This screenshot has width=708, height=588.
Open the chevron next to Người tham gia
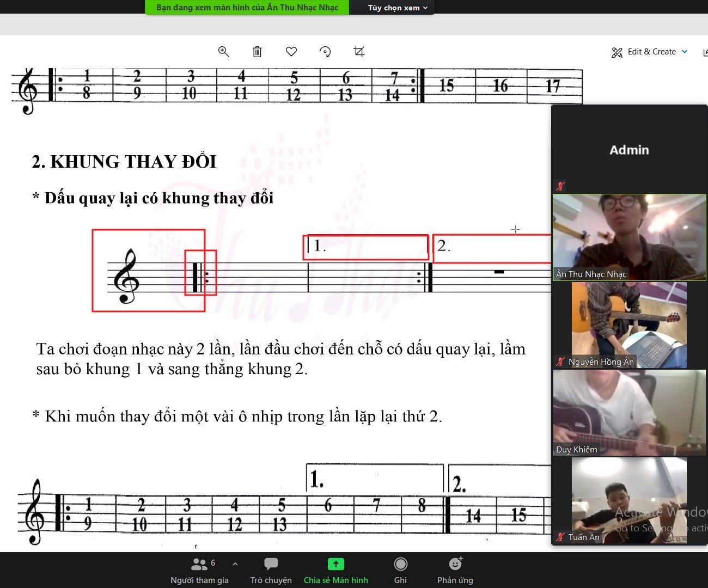pyautogui.click(x=234, y=564)
